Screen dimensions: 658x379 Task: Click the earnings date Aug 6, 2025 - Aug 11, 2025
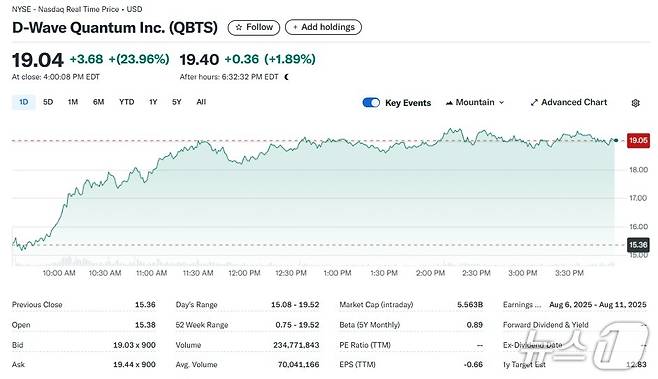(598, 305)
